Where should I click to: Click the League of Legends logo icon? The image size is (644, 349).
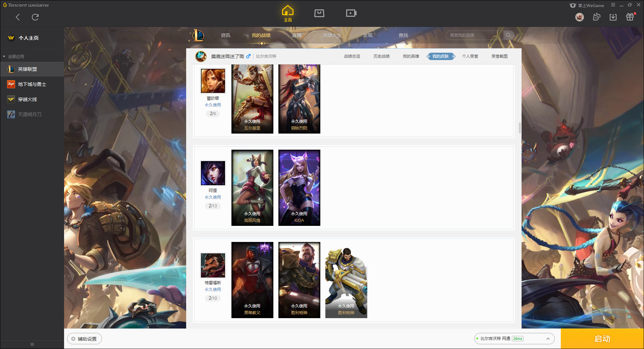[x=199, y=35]
